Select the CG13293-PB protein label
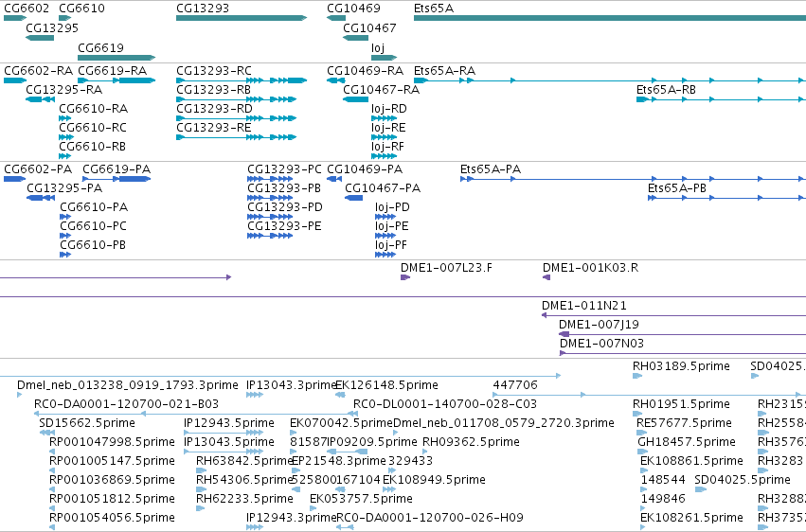Viewport: 806px width, 532px height. point(284,188)
